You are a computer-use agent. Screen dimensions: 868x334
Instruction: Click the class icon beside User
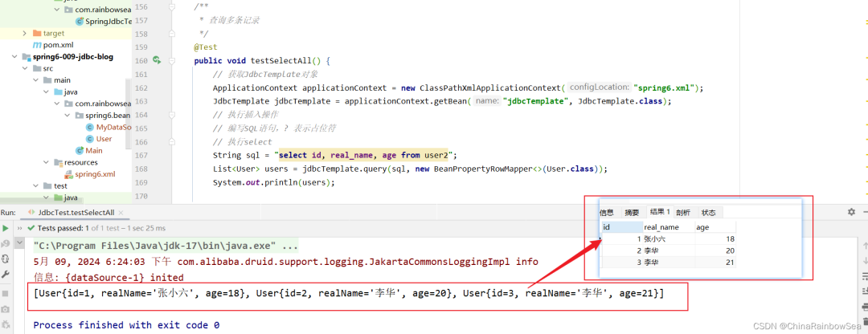click(x=90, y=139)
